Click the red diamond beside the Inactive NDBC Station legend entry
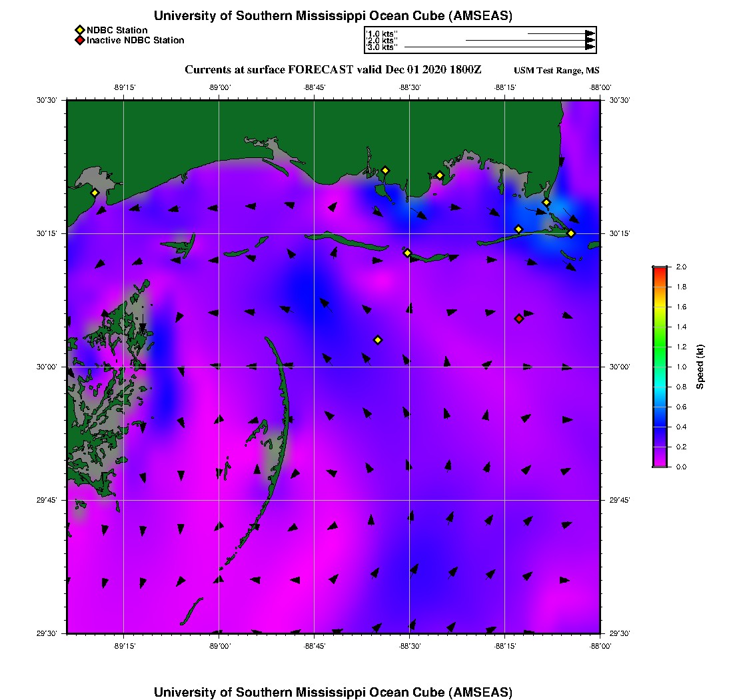Image resolution: width=733 pixels, height=700 pixels. [x=79, y=40]
